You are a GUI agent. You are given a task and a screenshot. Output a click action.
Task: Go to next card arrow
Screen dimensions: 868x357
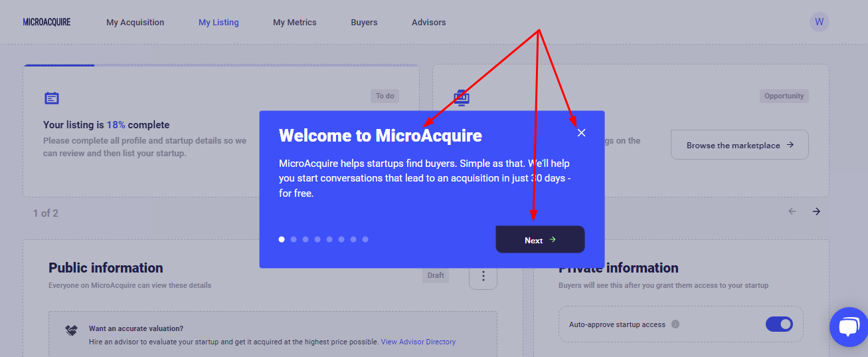[x=816, y=211]
